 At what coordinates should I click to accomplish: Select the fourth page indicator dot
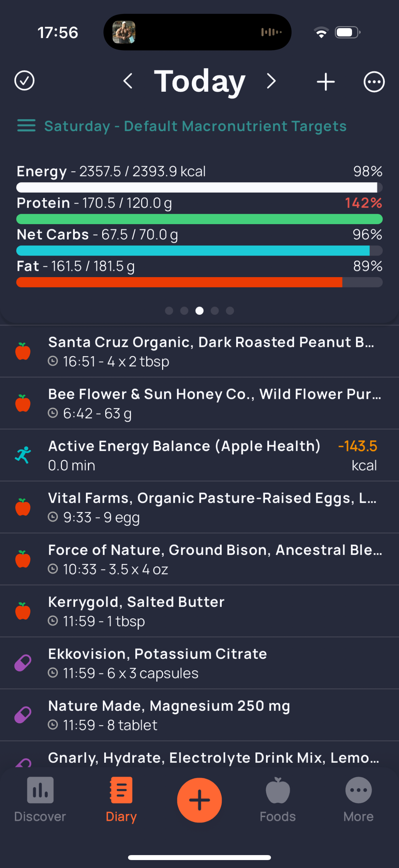pos(215,311)
